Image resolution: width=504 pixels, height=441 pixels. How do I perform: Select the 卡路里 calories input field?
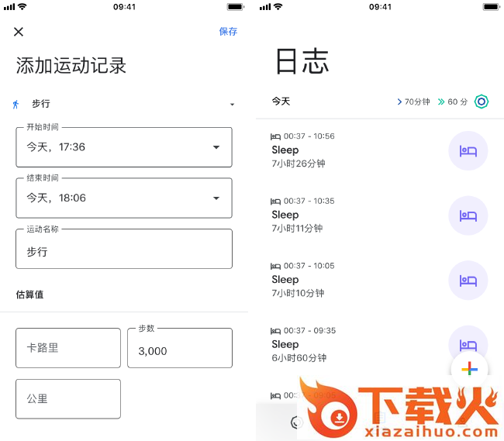tap(68, 348)
